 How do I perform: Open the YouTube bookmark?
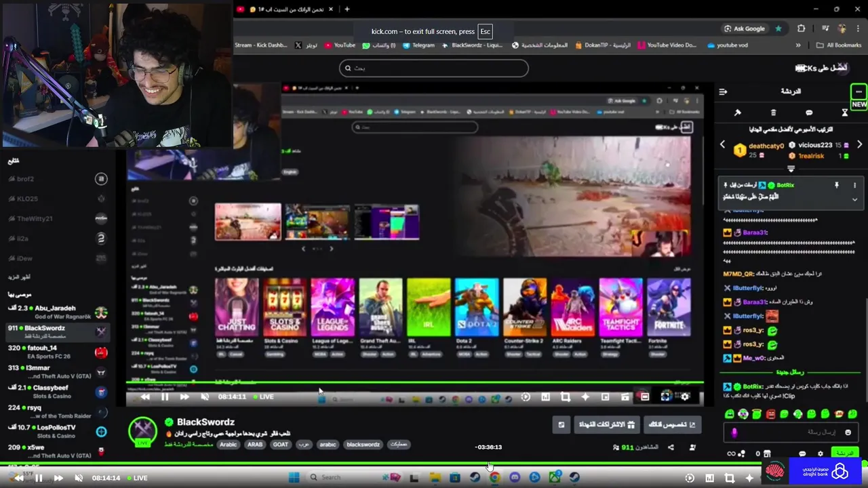(x=340, y=45)
